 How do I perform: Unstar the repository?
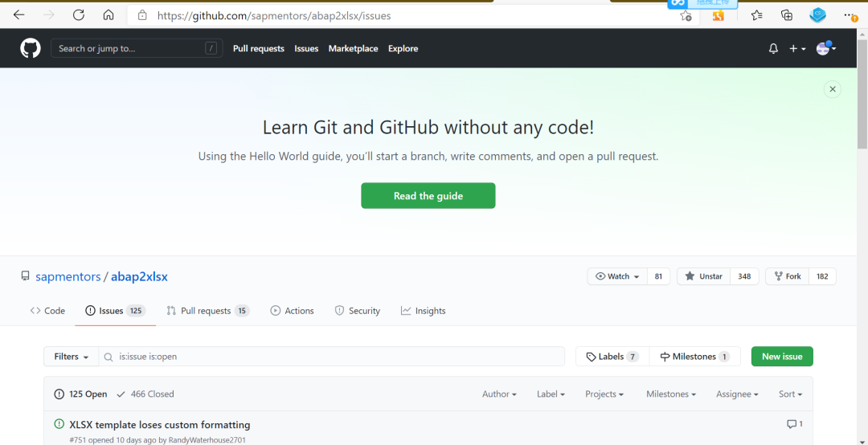pos(703,276)
